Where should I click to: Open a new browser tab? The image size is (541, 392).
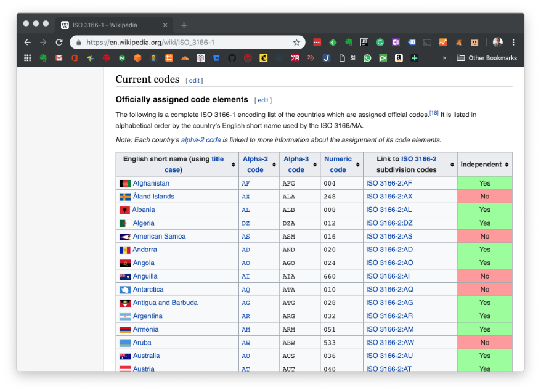[184, 25]
